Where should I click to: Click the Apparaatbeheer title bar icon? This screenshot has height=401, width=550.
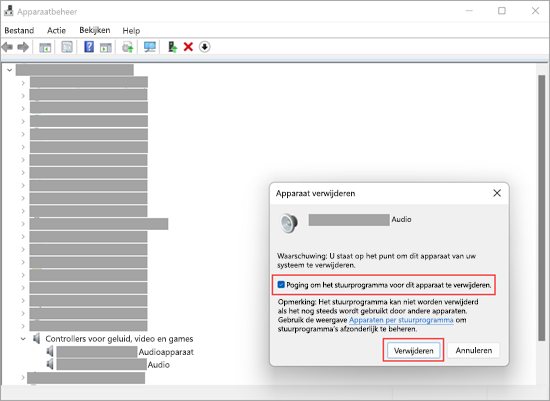pos(8,11)
